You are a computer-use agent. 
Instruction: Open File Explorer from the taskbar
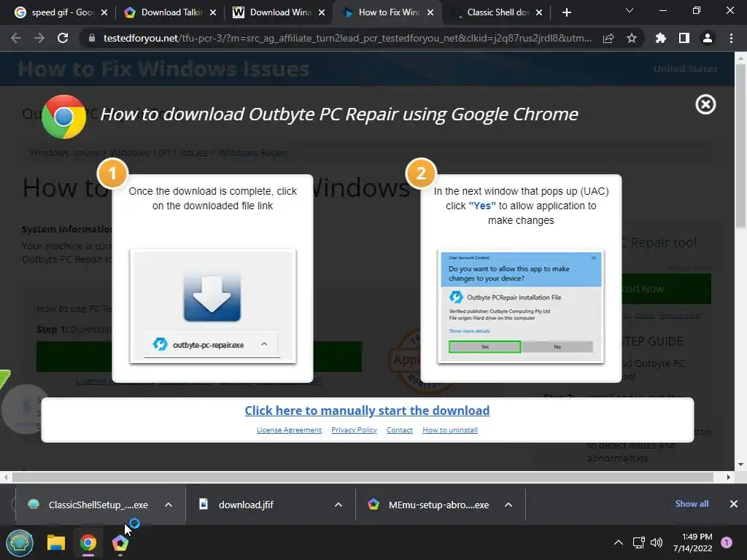55,542
